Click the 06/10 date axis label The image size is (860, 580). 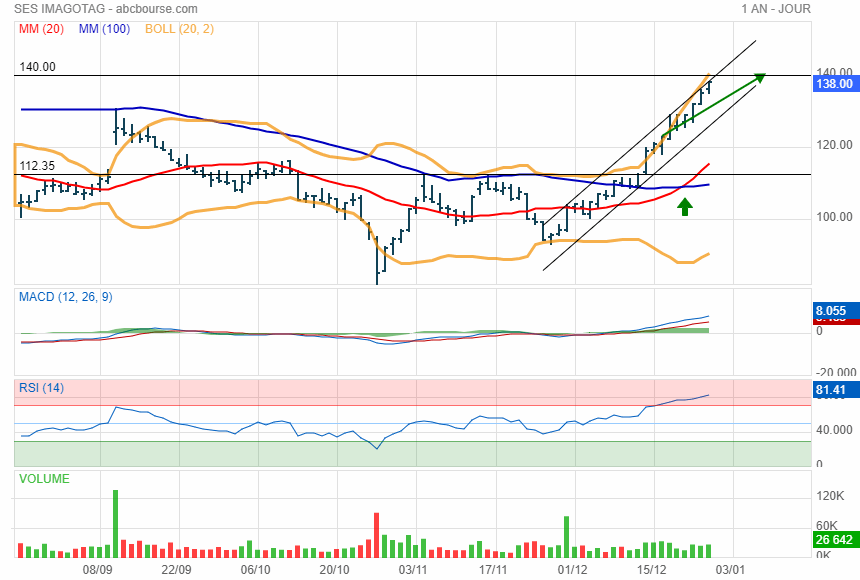click(256, 570)
